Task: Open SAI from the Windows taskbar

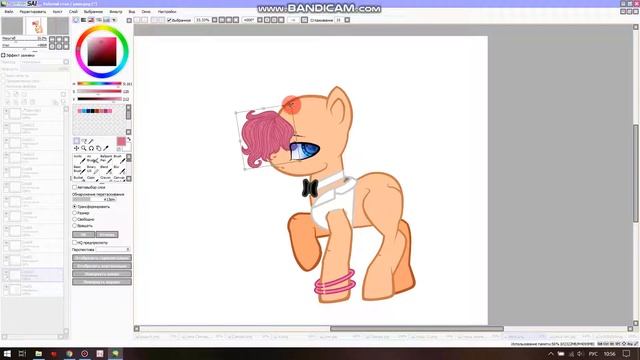Action: point(116,353)
